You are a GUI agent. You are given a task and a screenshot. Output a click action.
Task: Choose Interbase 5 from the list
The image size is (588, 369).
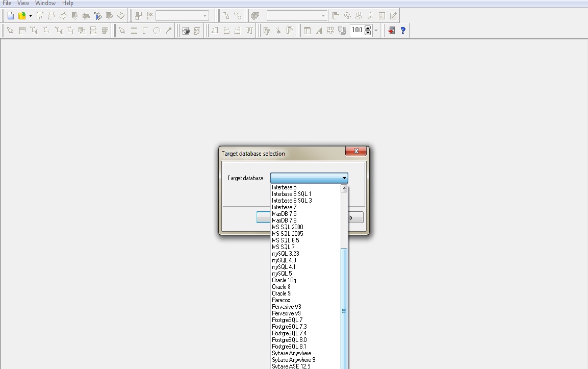click(x=305, y=187)
